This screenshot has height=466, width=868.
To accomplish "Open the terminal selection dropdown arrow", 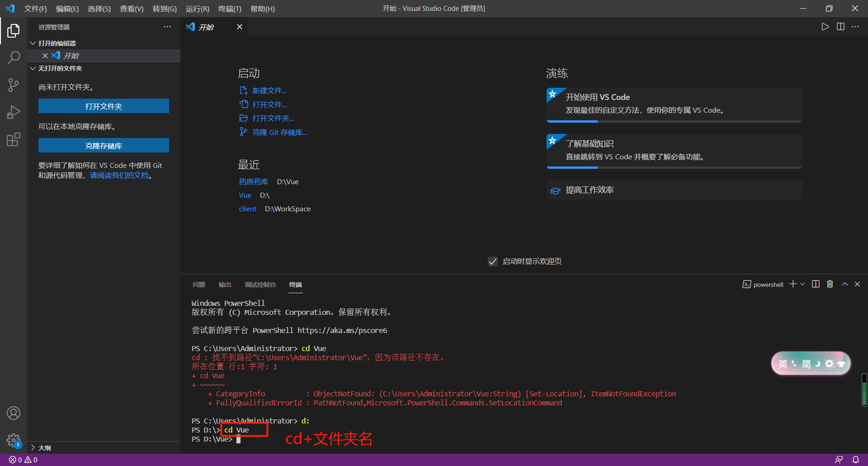I will click(x=803, y=284).
